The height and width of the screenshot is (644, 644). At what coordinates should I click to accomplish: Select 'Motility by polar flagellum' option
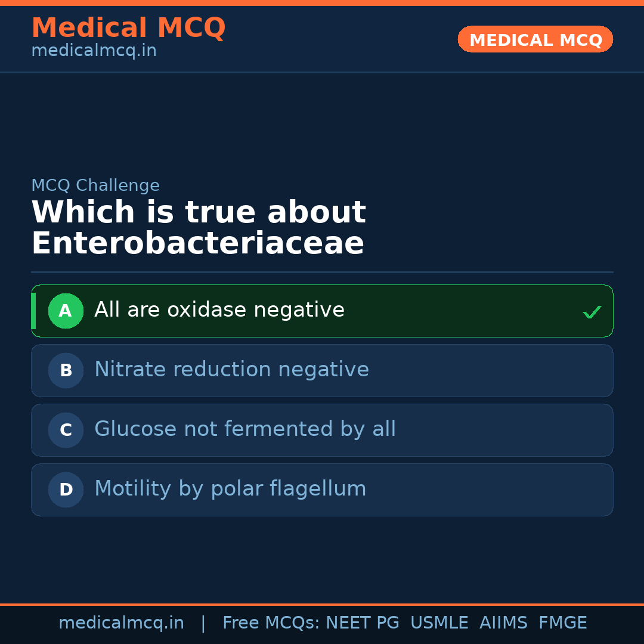pyautogui.click(x=230, y=489)
